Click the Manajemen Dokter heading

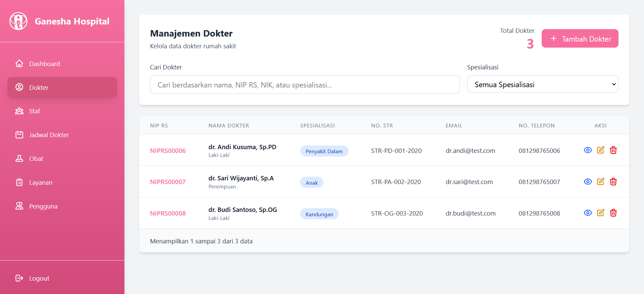coord(191,33)
